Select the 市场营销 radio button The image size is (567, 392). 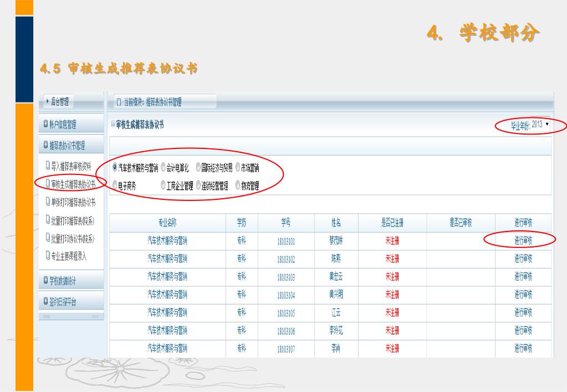238,167
